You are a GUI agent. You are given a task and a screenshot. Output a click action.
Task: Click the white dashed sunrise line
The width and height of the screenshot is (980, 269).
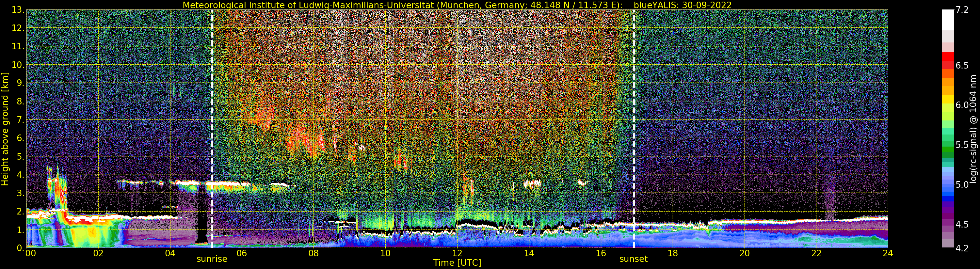[x=212, y=129]
